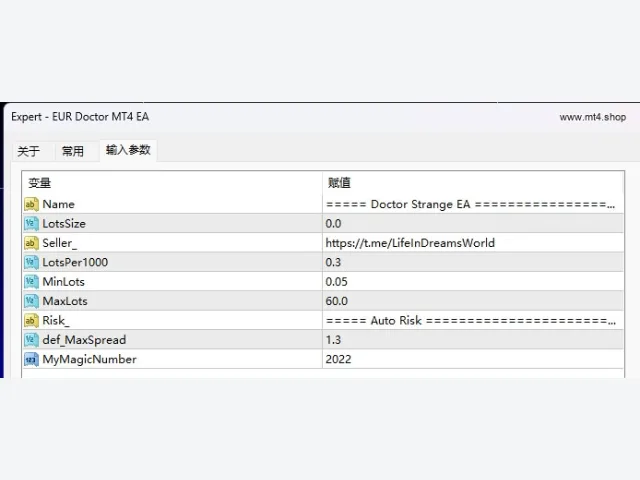This screenshot has width=640, height=480.
Task: Select the LotsPer1000 variable label
Action: (75, 262)
